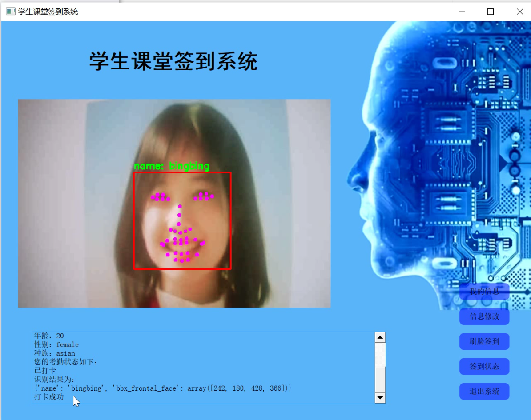Click the green name: bingbing label
Image resolution: width=531 pixels, height=420 pixels.
point(172,166)
